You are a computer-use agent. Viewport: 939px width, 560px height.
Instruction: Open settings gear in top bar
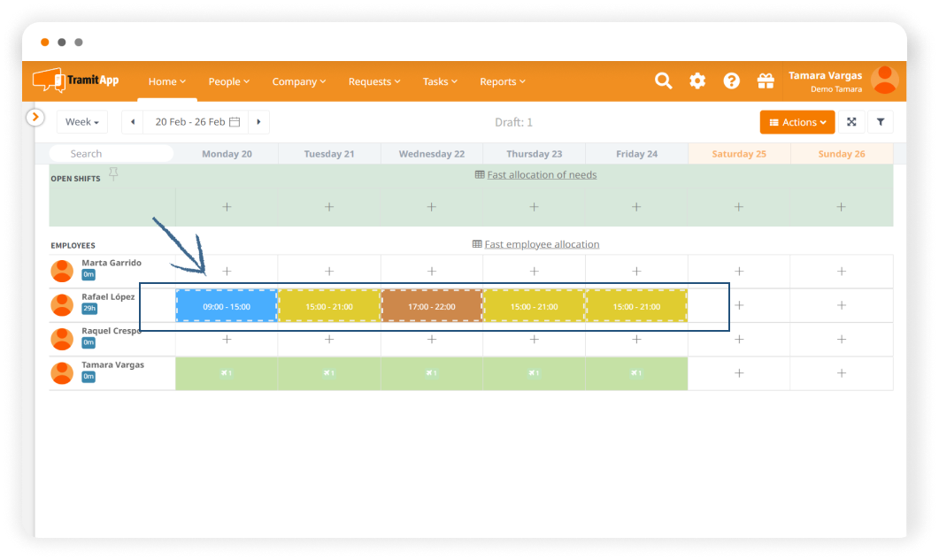697,81
